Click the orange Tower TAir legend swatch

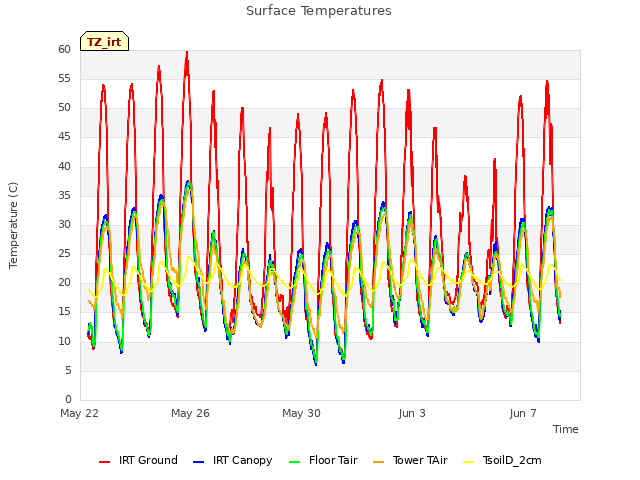pos(378,462)
